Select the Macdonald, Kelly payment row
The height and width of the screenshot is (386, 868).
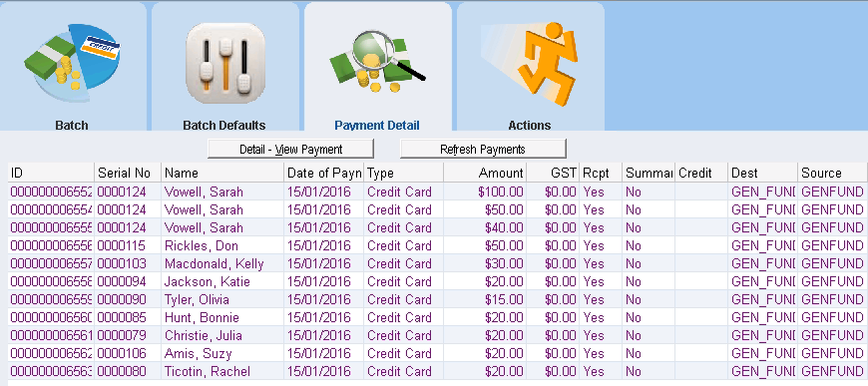point(437,263)
